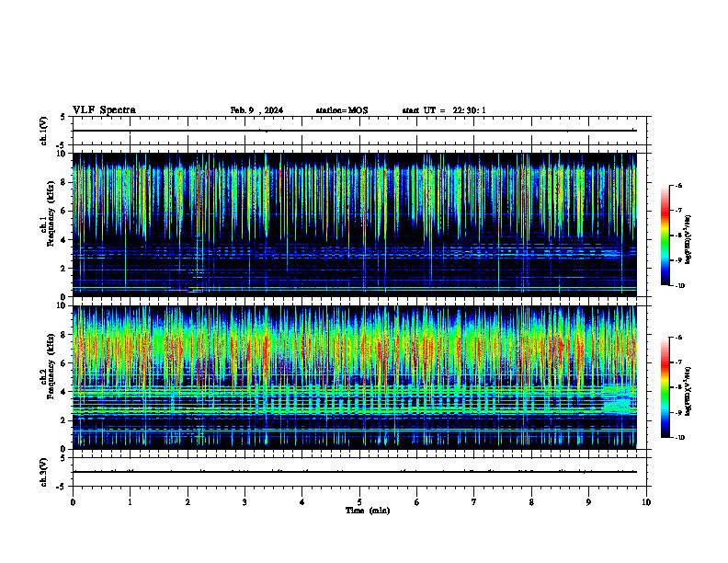The image size is (728, 563).
Task: Click the "8" tick on ch.2 frequency axis
Action: coord(63,335)
